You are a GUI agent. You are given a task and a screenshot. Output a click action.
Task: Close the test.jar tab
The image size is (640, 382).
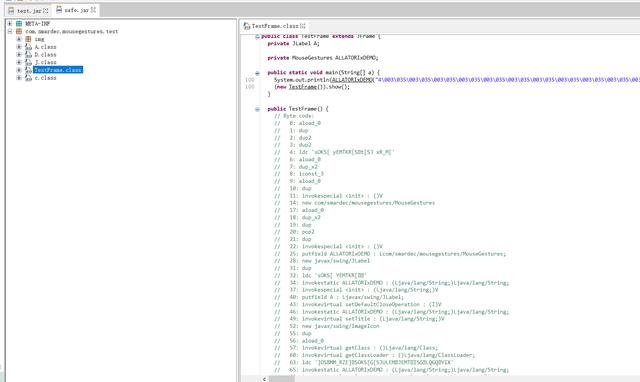coord(45,11)
